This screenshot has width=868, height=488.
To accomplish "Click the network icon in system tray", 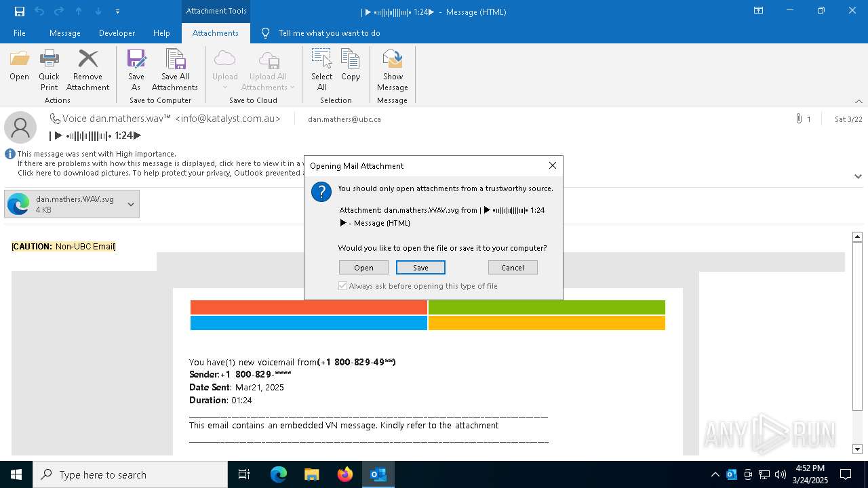I will pos(764,474).
